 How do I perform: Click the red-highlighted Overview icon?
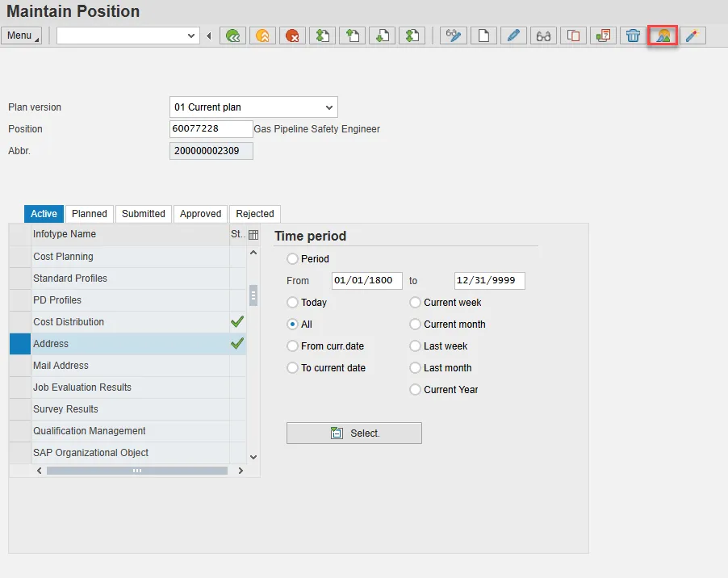[663, 36]
